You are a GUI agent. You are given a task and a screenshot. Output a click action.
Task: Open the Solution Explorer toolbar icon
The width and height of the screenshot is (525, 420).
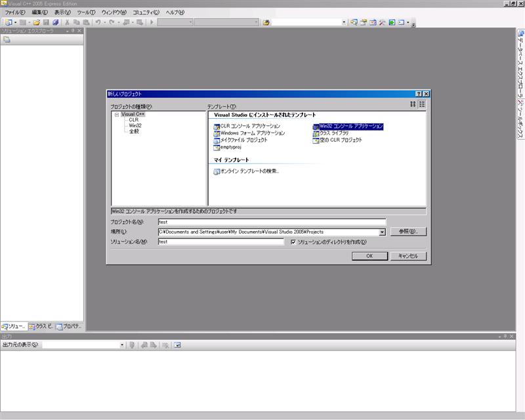pyautogui.click(x=354, y=22)
